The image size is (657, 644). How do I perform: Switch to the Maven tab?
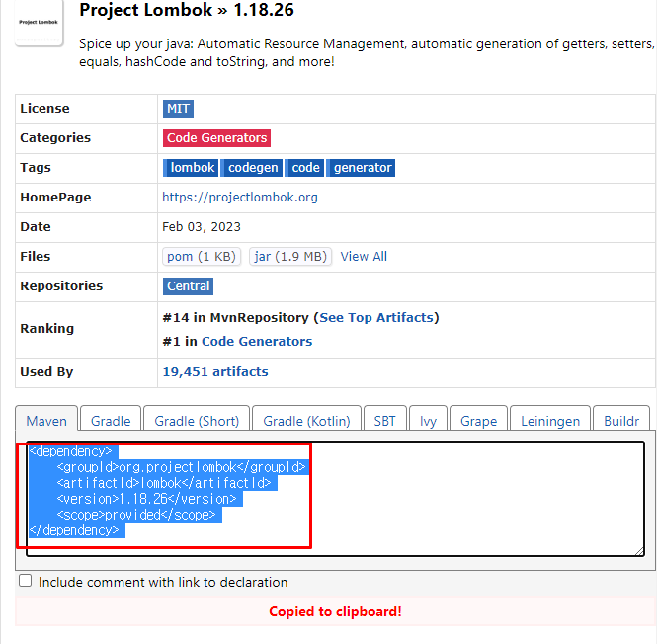(x=46, y=420)
